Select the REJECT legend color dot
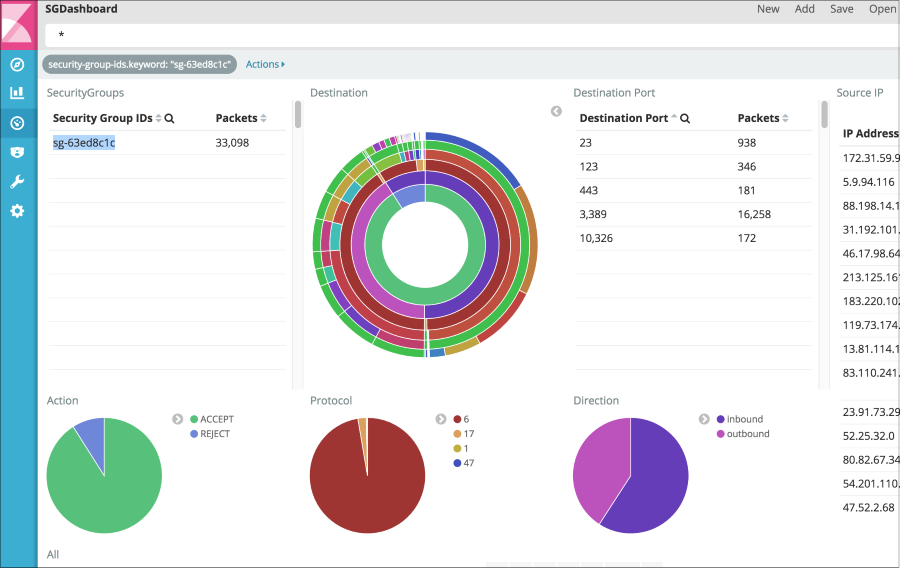This screenshot has width=900, height=568. (194, 434)
